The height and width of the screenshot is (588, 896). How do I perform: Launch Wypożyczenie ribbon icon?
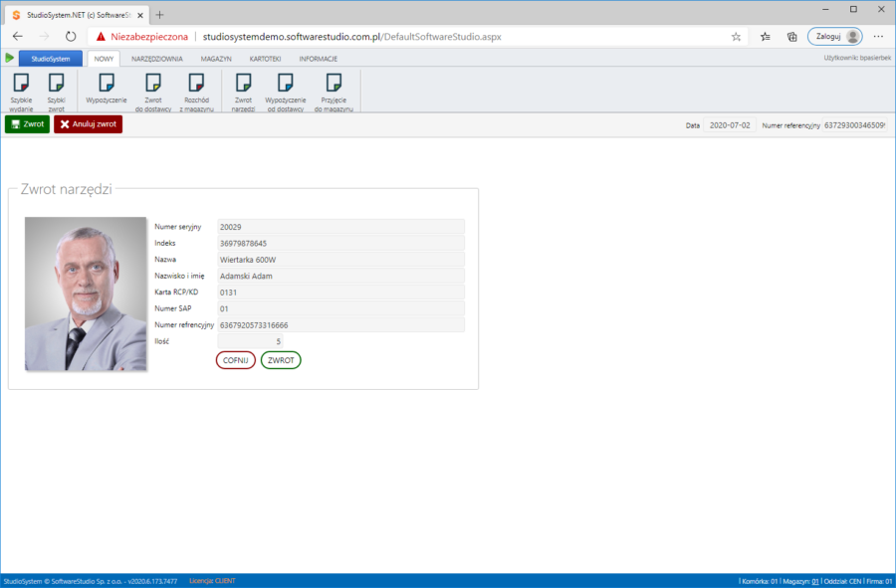coord(107,89)
